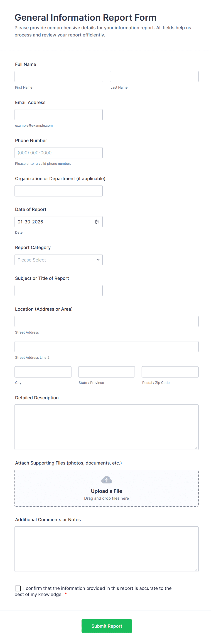Focus the Last Name text box
The image size is (211, 644).
(x=154, y=77)
